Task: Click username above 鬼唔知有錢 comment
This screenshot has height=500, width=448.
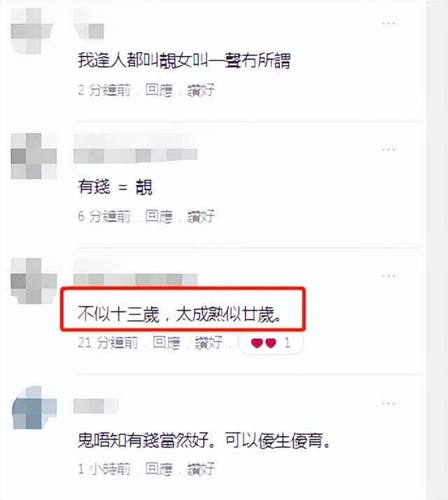Action: (x=96, y=406)
